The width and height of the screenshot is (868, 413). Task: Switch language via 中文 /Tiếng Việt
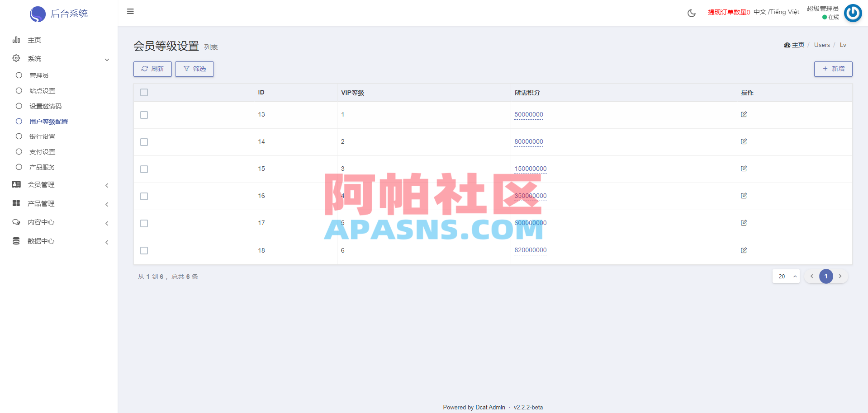776,12
